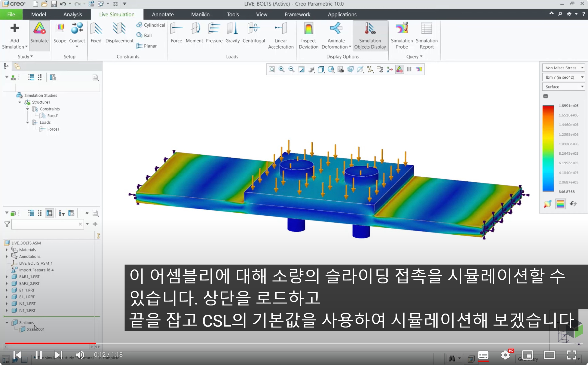Screen dimensions: 588x365
Task: Click the legend reset arrows icon
Action: [x=573, y=204]
